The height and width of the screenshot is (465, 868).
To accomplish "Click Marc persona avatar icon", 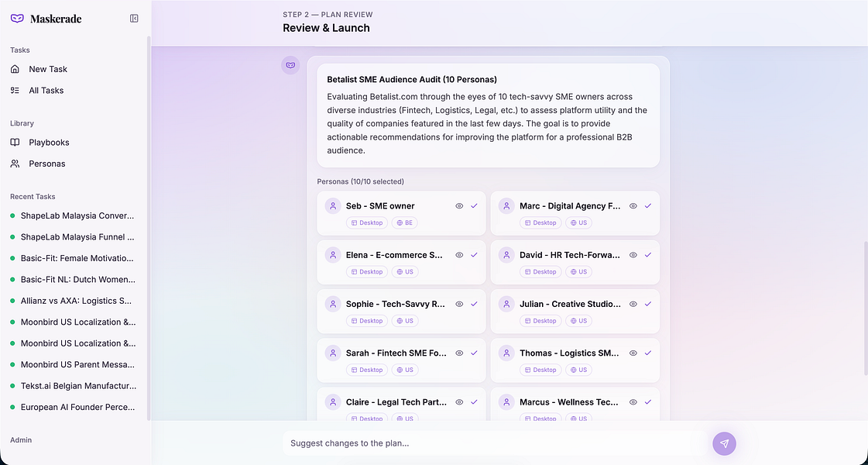I will click(506, 205).
